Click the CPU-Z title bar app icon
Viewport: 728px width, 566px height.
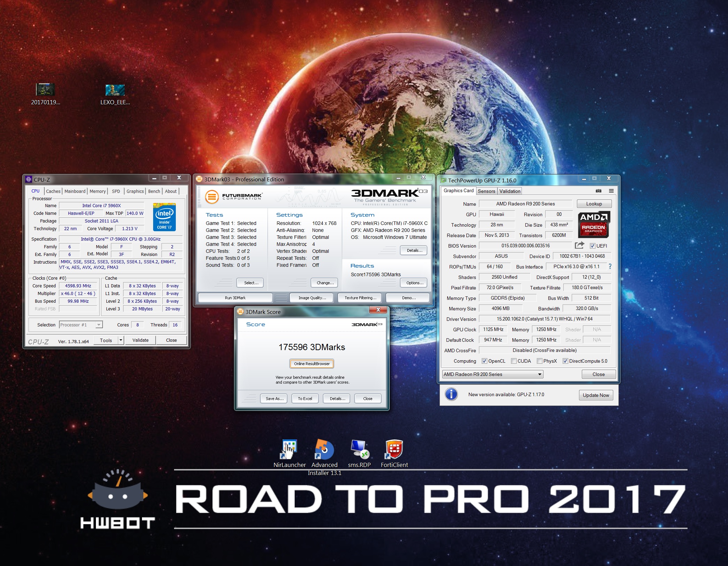(x=29, y=179)
